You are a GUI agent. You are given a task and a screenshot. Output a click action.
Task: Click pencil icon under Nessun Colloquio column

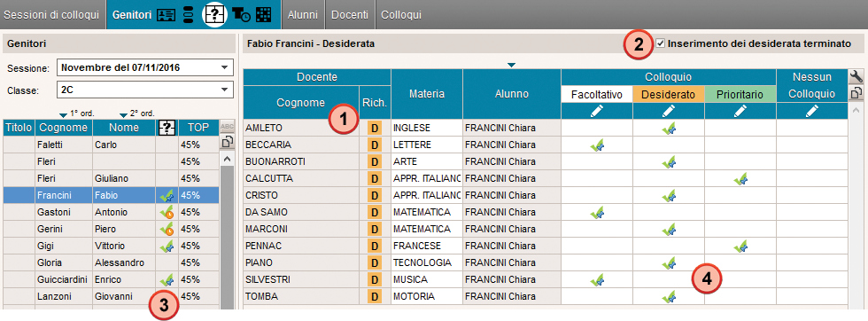point(812,111)
